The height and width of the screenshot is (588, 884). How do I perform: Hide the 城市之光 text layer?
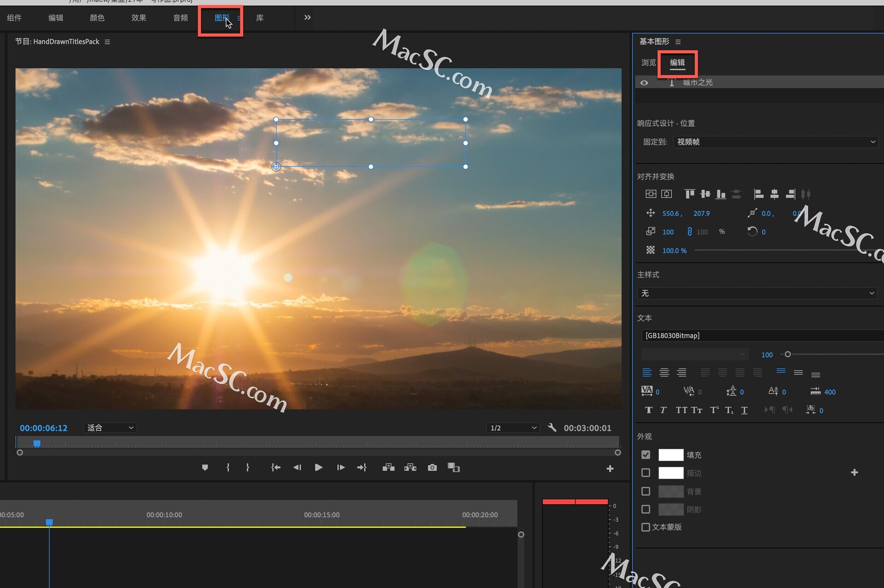click(x=644, y=82)
